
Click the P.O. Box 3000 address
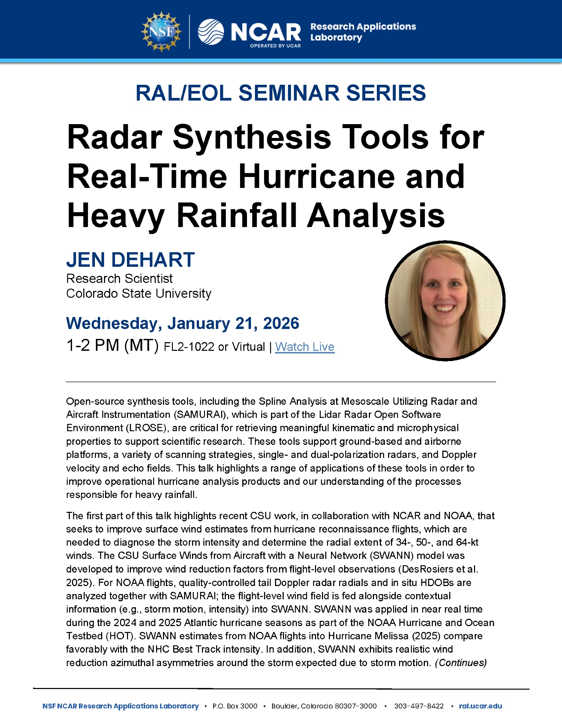pyautogui.click(x=235, y=706)
